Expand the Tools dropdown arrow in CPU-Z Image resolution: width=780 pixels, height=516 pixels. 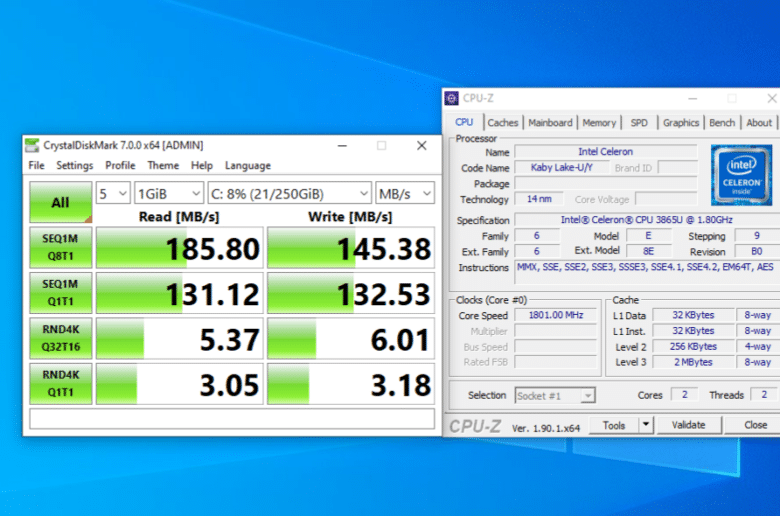click(646, 425)
